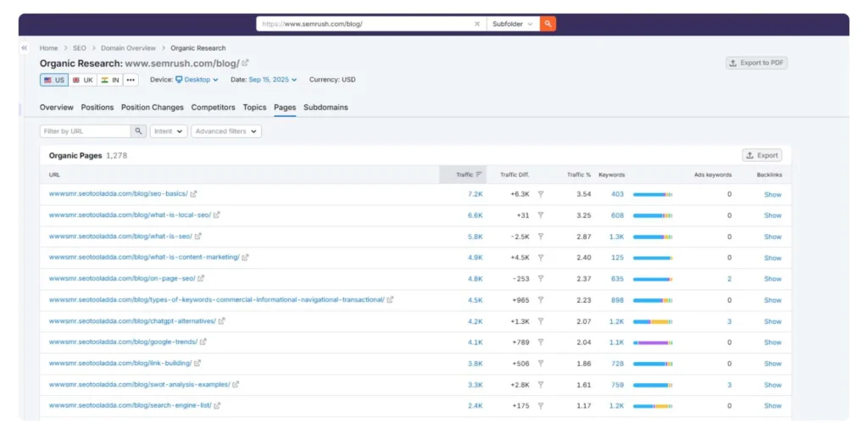
Task: Open external link icon next to www.semrush.com/blog/ title
Action: [x=245, y=63]
